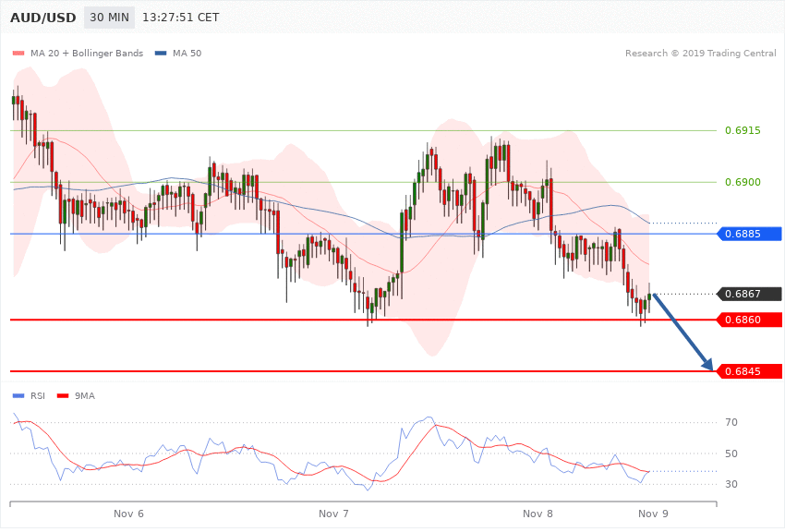785x532 pixels.
Task: Click the 9MA red legend swatch
Action: pyautogui.click(x=63, y=396)
